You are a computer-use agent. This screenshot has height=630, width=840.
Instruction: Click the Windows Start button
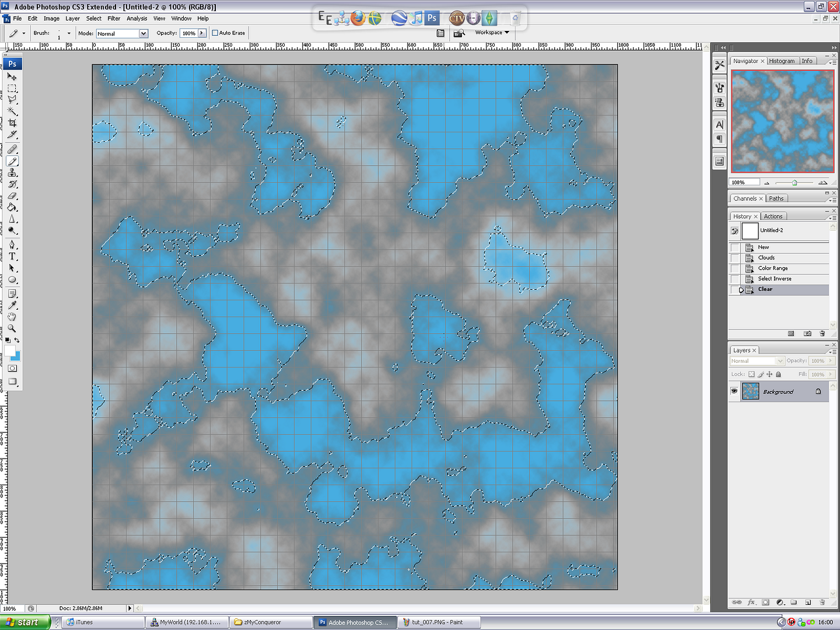tap(25, 622)
